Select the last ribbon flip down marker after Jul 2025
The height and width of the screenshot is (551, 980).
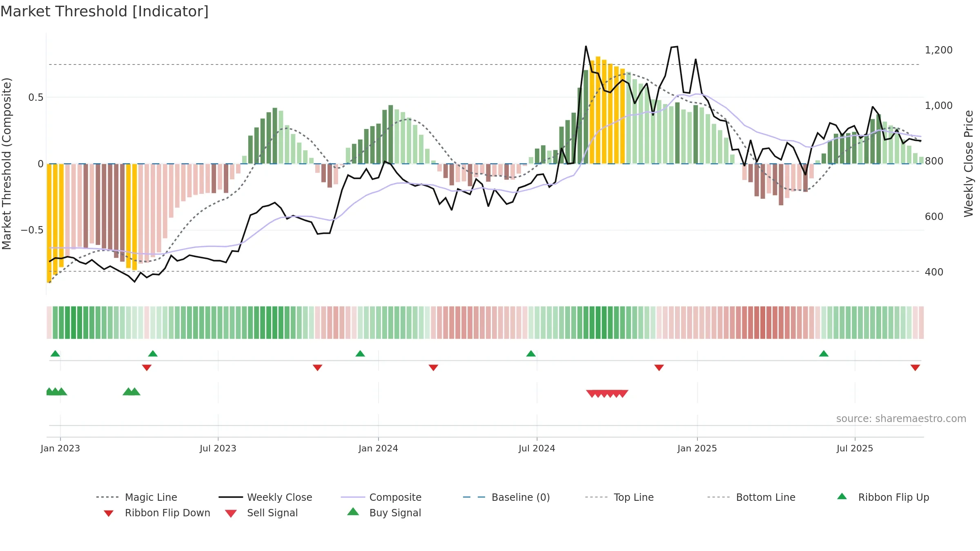point(915,368)
